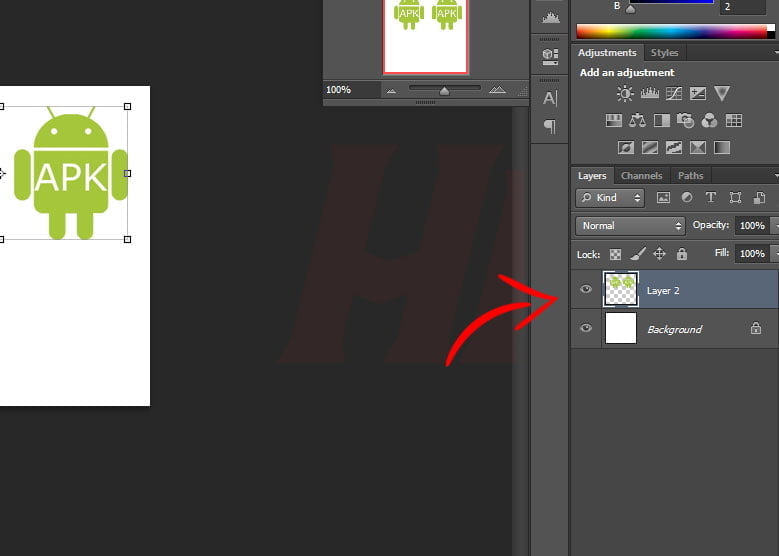Add a Color Balance adjustment
The width and height of the screenshot is (779, 556).
pyautogui.click(x=637, y=120)
